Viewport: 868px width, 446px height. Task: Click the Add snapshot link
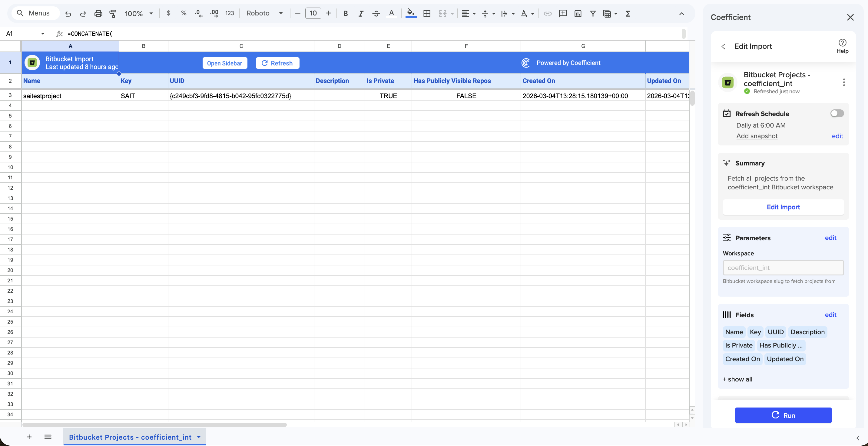pos(757,136)
